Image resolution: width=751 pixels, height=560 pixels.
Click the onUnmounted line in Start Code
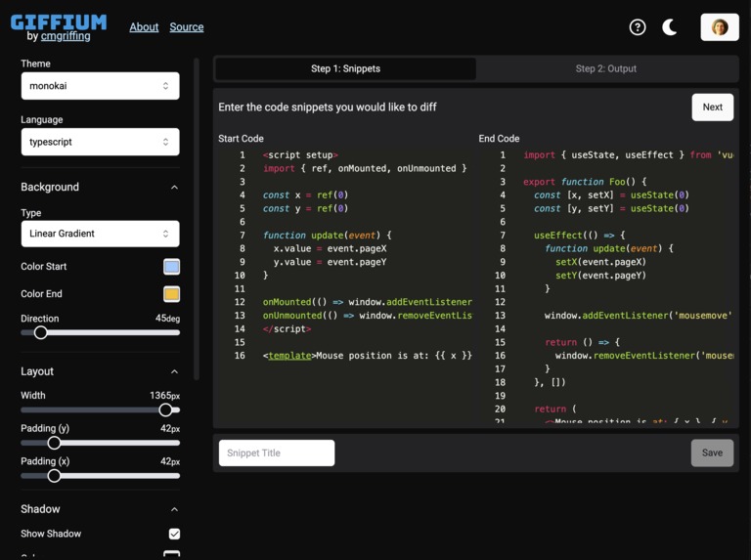(368, 316)
